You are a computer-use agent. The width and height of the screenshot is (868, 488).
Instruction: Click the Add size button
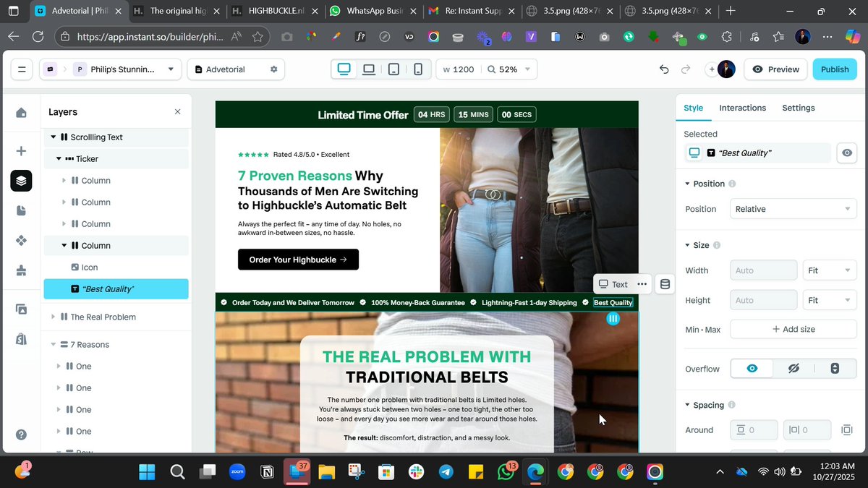click(x=793, y=329)
